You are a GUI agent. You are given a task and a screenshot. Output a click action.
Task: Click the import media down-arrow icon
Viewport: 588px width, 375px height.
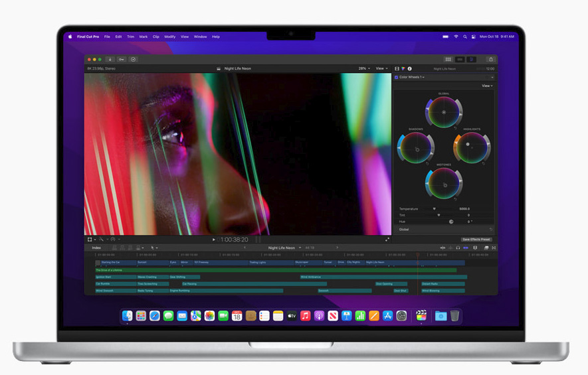[x=110, y=59]
